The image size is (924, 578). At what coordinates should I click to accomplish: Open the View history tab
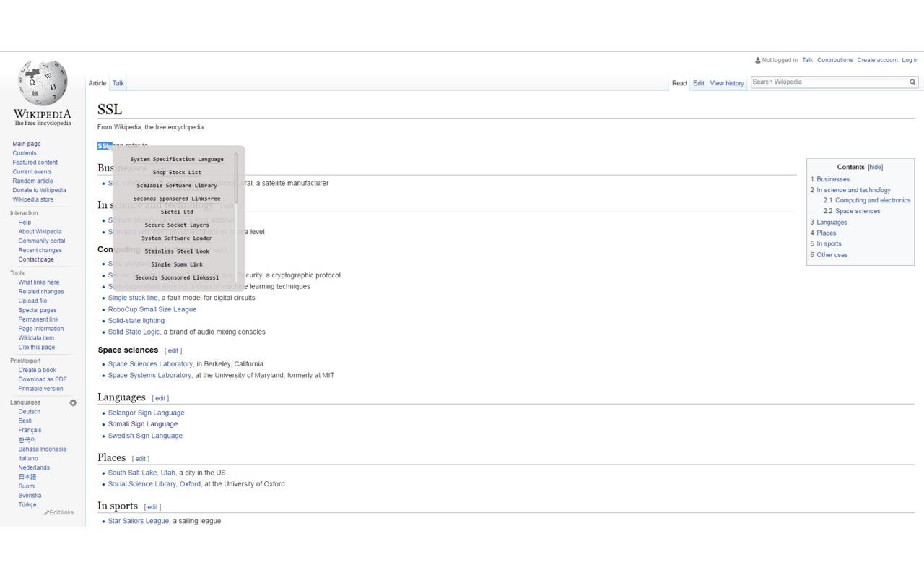coord(727,83)
